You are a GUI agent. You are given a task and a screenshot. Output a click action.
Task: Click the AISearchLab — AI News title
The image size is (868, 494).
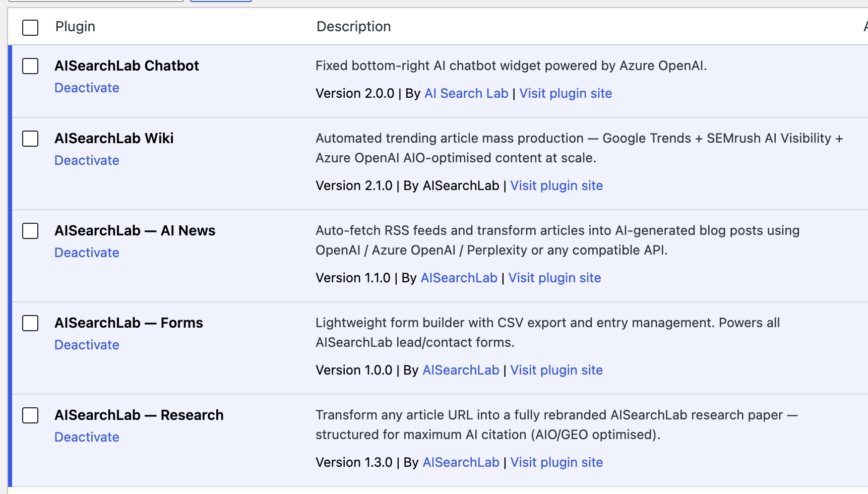click(x=135, y=230)
